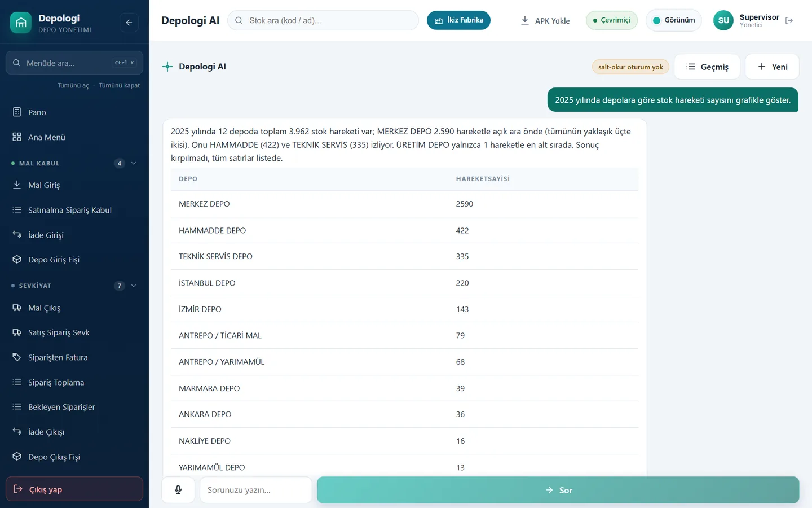Collapse sidebar with the back arrow icon
Screen dimensions: 812x508
pyautogui.click(x=129, y=23)
